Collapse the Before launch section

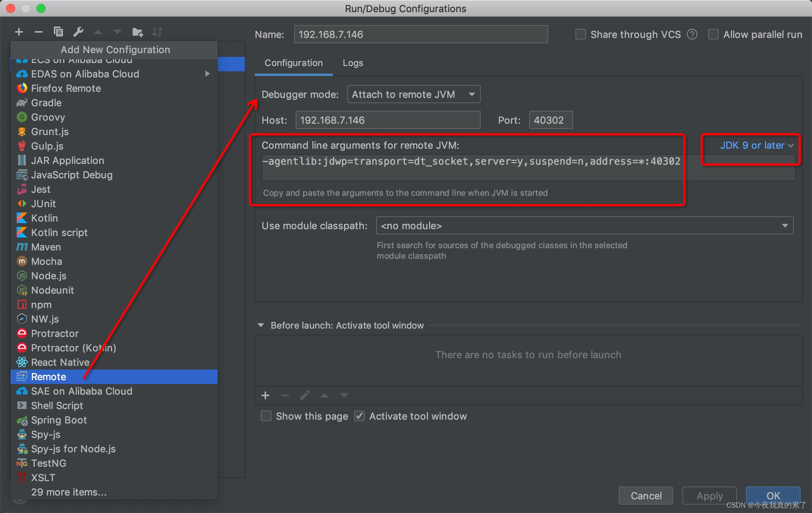(261, 326)
